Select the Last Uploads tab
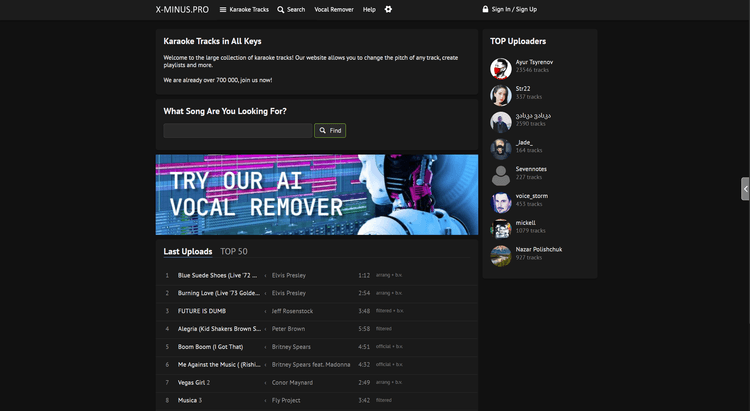The width and height of the screenshot is (750, 411). (x=188, y=251)
